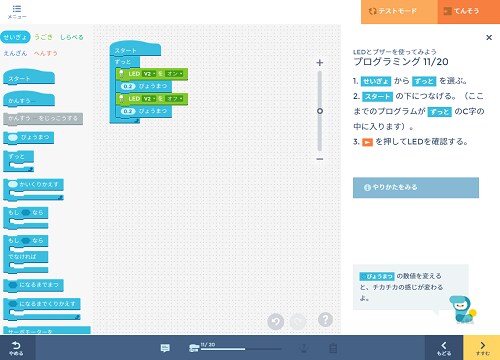Open the うごき block category
Screen dimensions: 500x360
click(43, 37)
